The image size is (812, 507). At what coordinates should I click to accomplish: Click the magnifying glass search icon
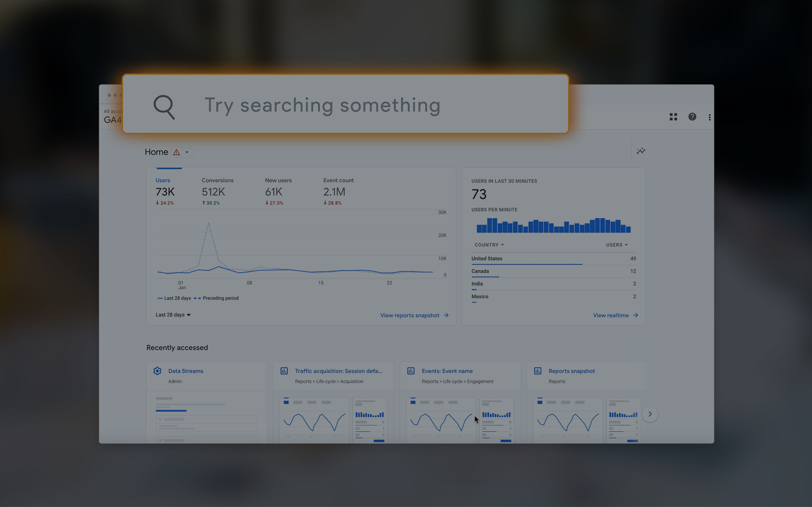(x=164, y=107)
